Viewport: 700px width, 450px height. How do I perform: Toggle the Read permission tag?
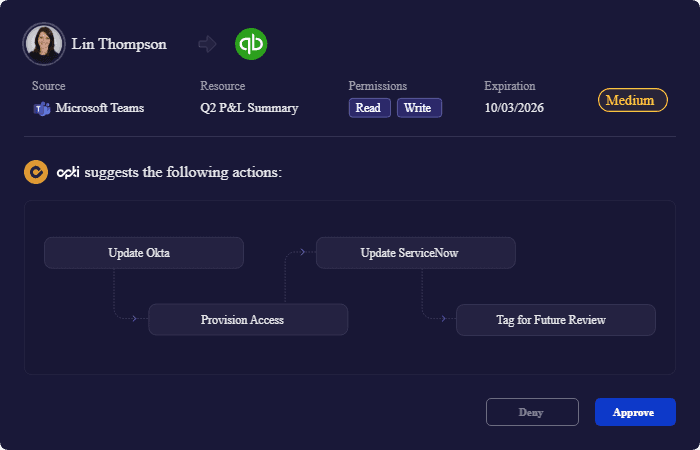370,108
